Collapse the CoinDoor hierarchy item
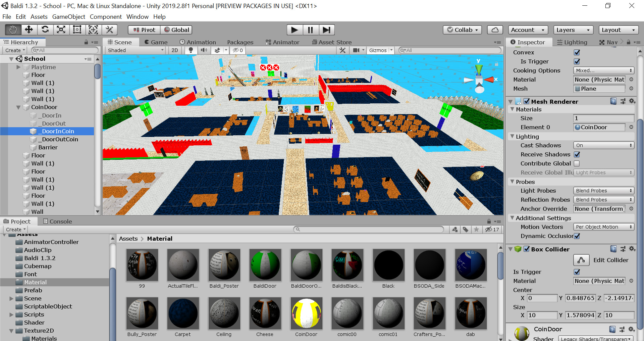 click(x=18, y=107)
